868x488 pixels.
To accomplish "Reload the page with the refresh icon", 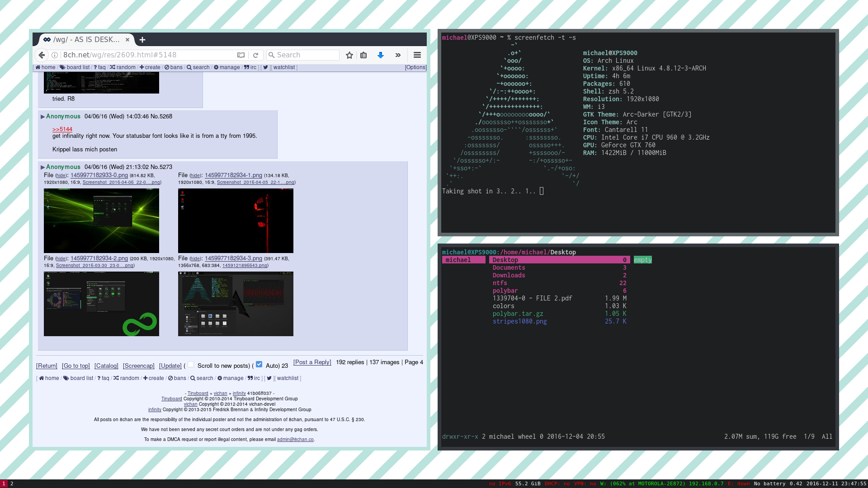I will [x=255, y=55].
